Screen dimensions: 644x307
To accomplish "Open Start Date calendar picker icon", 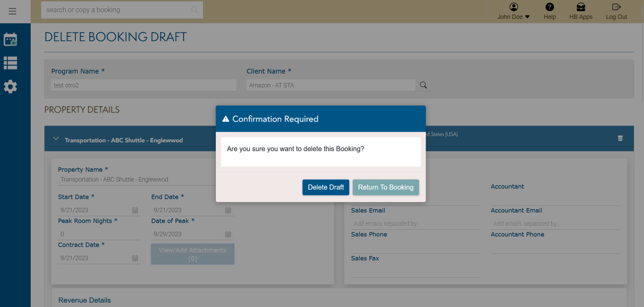I will (x=135, y=210).
